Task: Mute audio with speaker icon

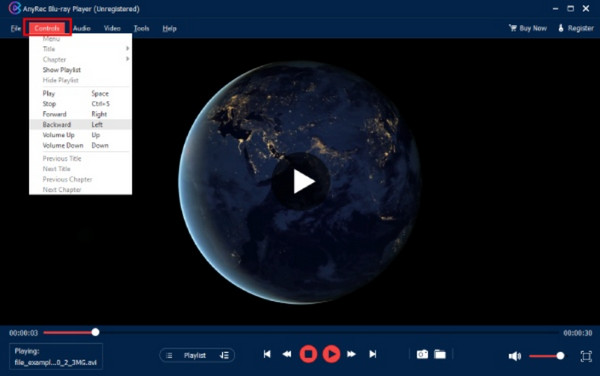Action: coord(515,356)
